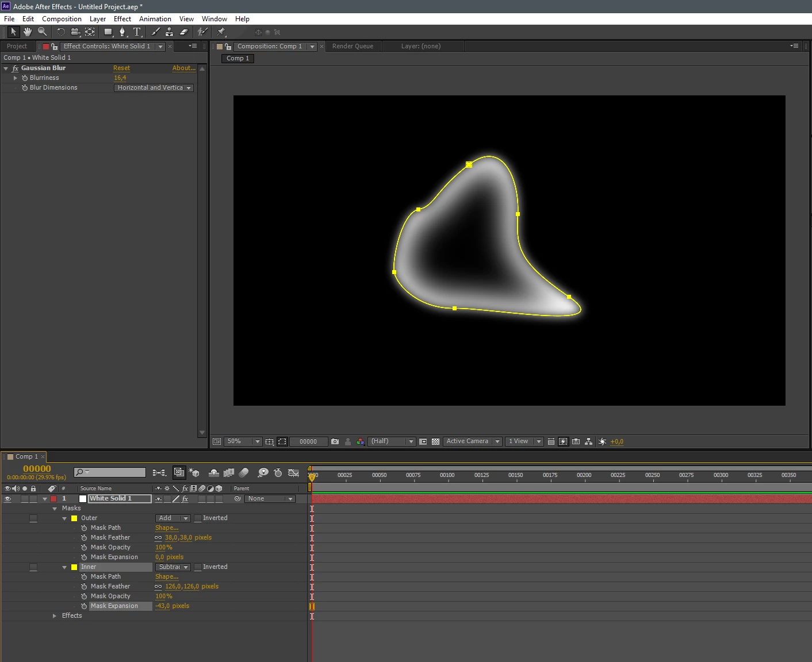812x662 pixels.
Task: Activate the Horizontal Type tool
Action: [x=137, y=32]
